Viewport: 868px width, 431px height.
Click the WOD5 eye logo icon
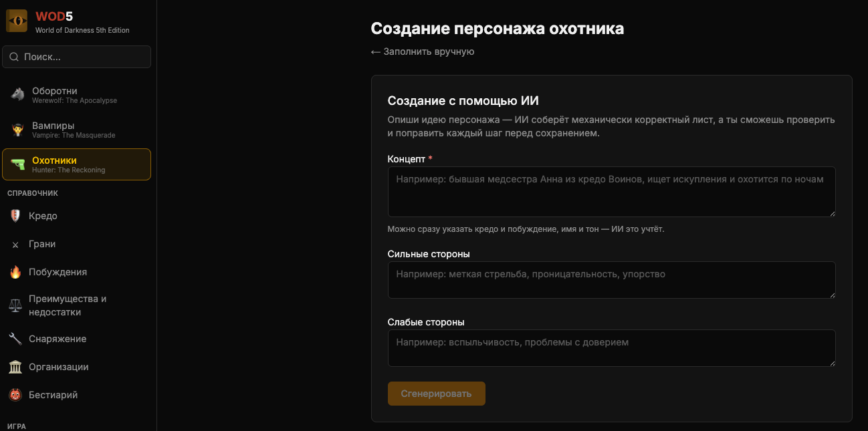[x=17, y=21]
